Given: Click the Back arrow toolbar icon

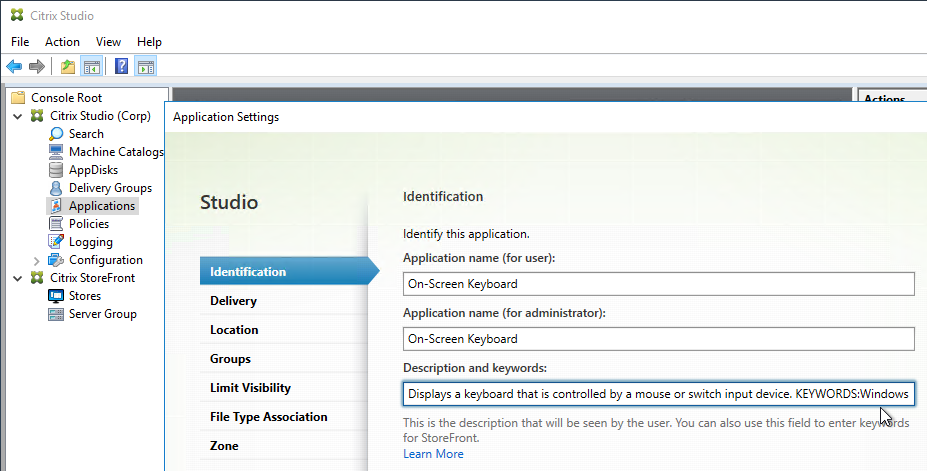Looking at the screenshot, I should pos(14,67).
